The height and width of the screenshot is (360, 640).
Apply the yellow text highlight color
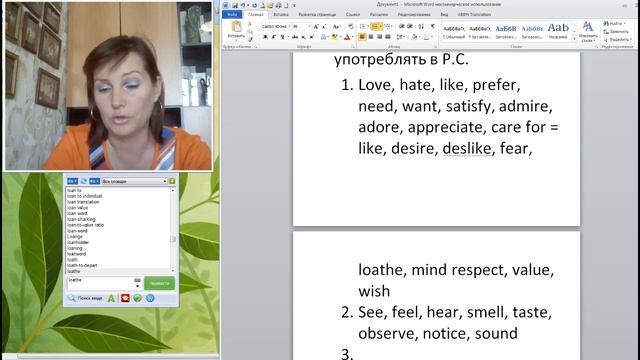pos(335,37)
